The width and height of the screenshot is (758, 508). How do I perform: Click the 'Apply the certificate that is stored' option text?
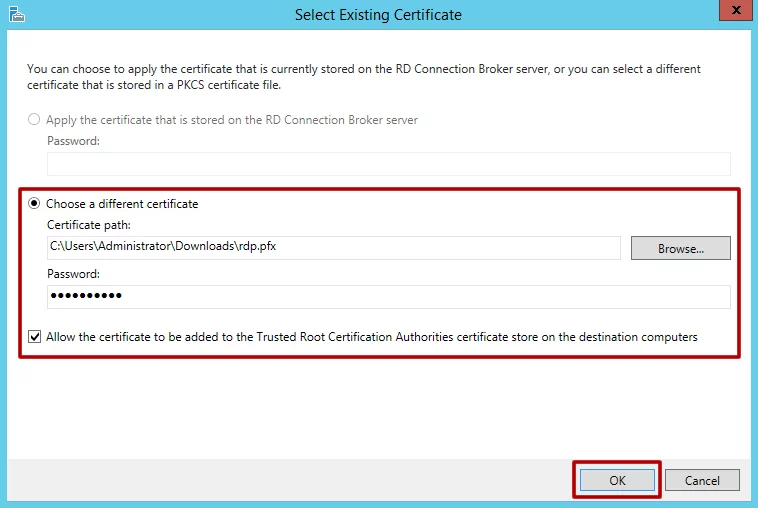tap(232, 120)
